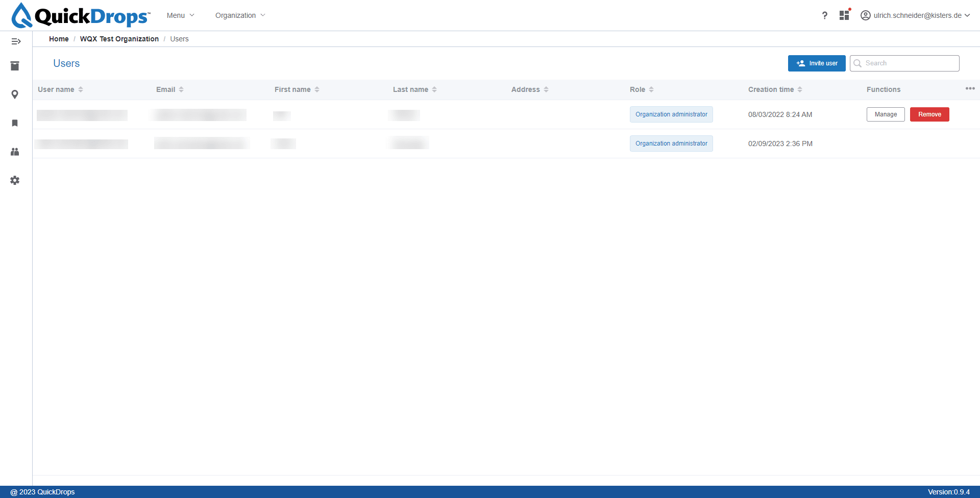Click the Manage button

pos(886,114)
